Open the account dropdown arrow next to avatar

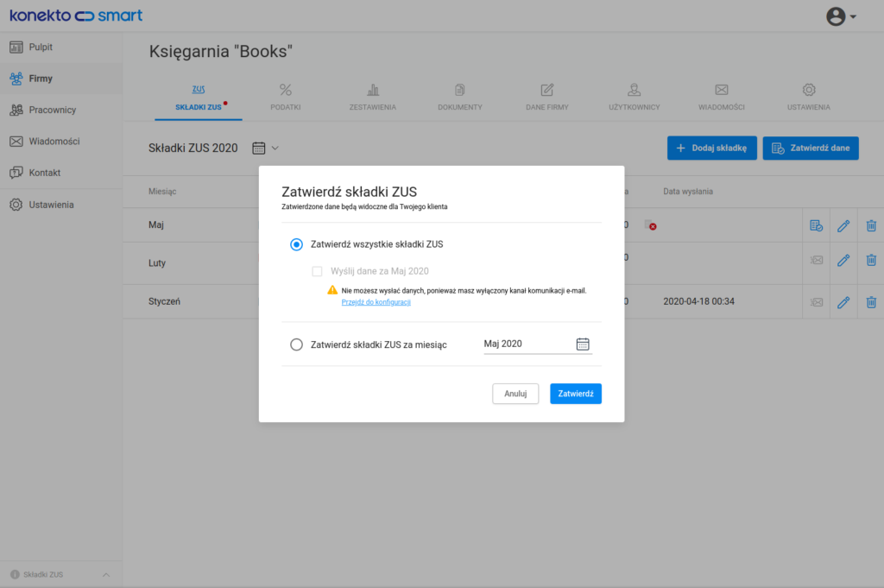(x=853, y=17)
